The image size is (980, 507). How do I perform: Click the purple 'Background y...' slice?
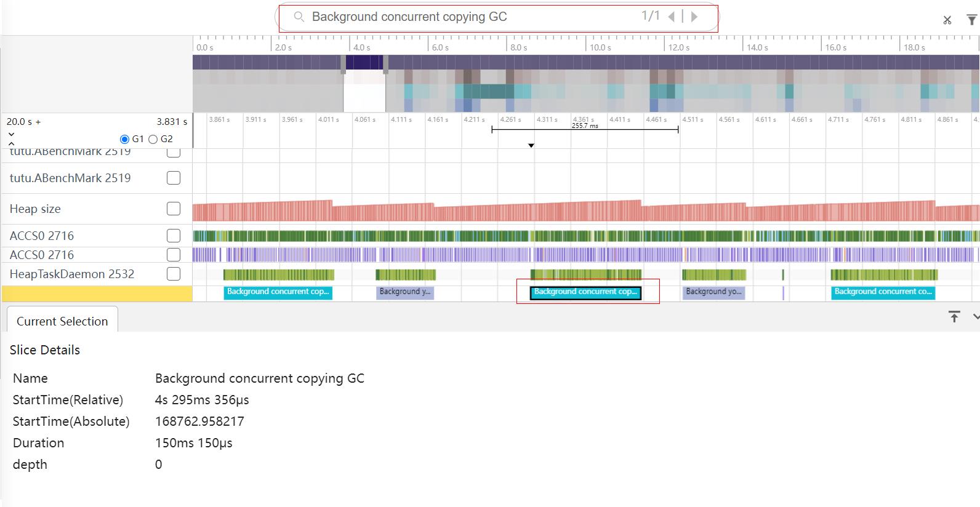point(405,292)
